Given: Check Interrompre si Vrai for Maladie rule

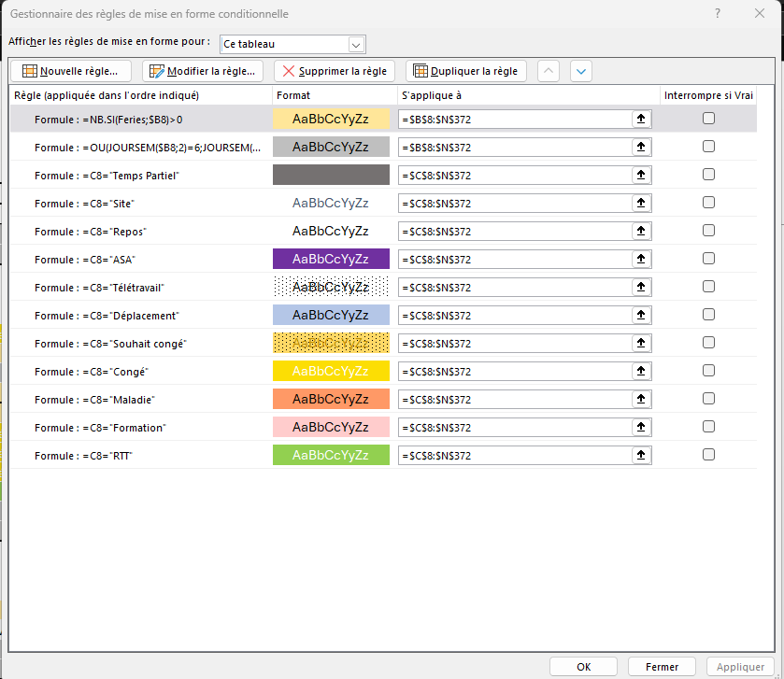Looking at the screenshot, I should click(x=708, y=398).
